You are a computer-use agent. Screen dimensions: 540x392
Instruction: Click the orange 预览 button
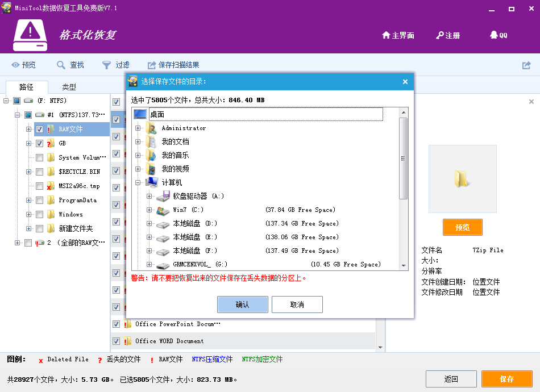(463, 227)
